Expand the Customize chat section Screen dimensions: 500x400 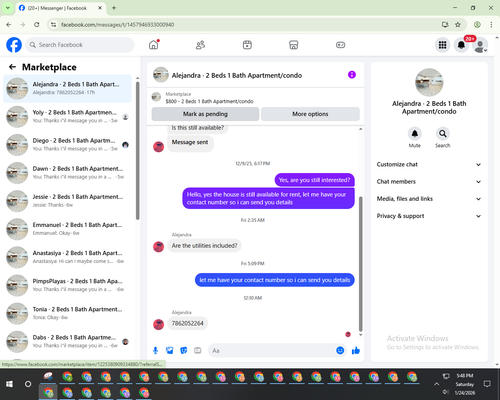pyautogui.click(x=429, y=164)
